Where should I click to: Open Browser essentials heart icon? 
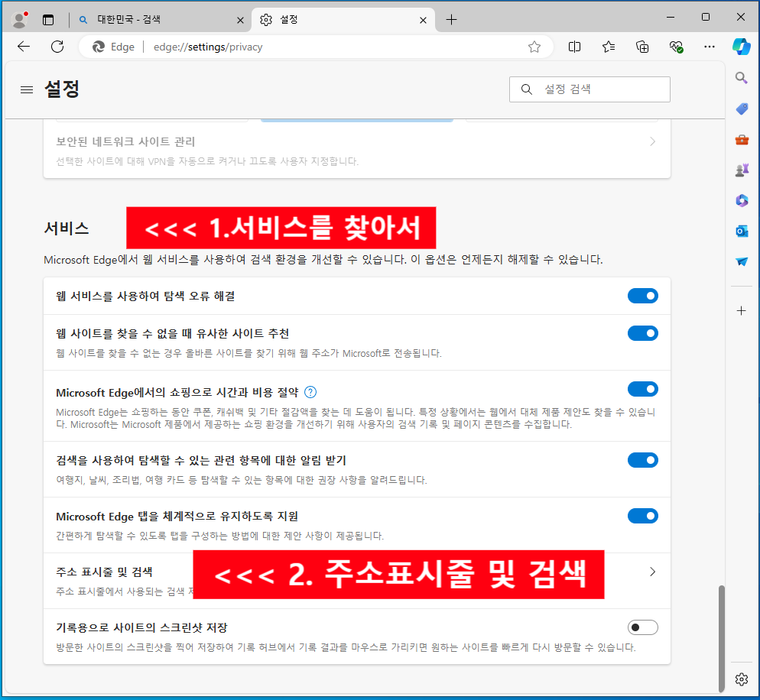click(x=676, y=47)
